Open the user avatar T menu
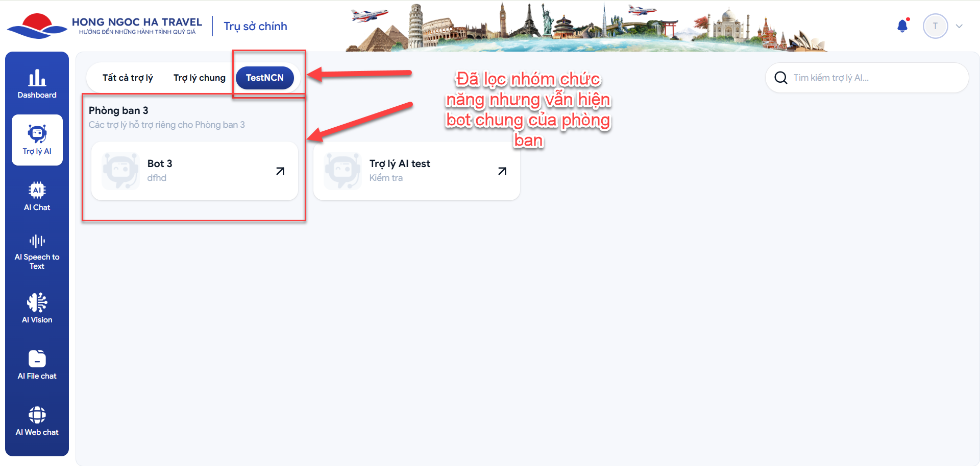This screenshot has width=980, height=466. pos(935,26)
